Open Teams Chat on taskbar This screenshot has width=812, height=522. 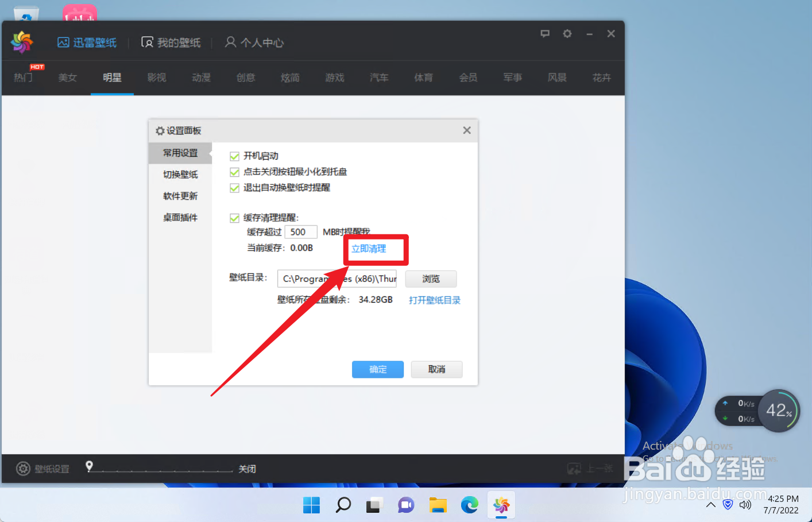point(406,505)
